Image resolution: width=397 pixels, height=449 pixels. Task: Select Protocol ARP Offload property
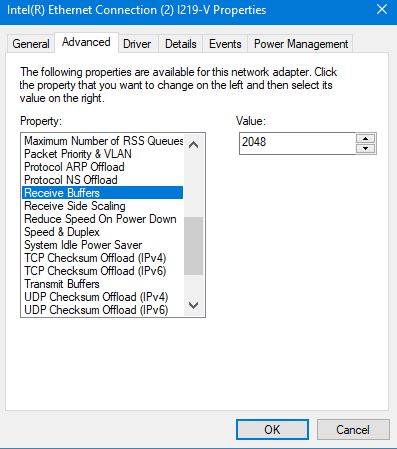point(103,167)
